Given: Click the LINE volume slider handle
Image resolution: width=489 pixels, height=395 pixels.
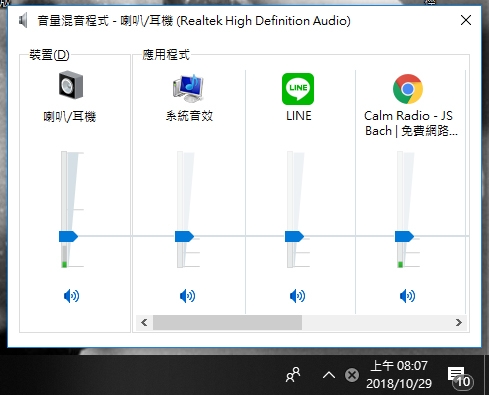Looking at the screenshot, I should (x=294, y=236).
